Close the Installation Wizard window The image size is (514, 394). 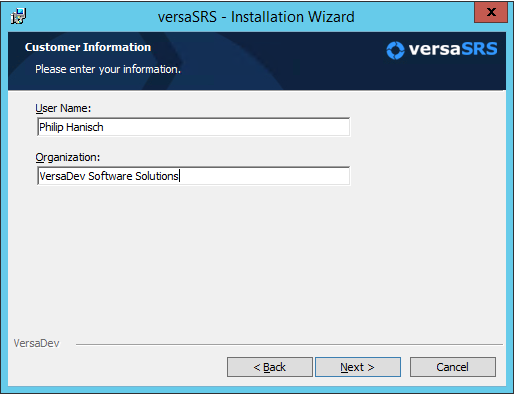[x=491, y=12]
